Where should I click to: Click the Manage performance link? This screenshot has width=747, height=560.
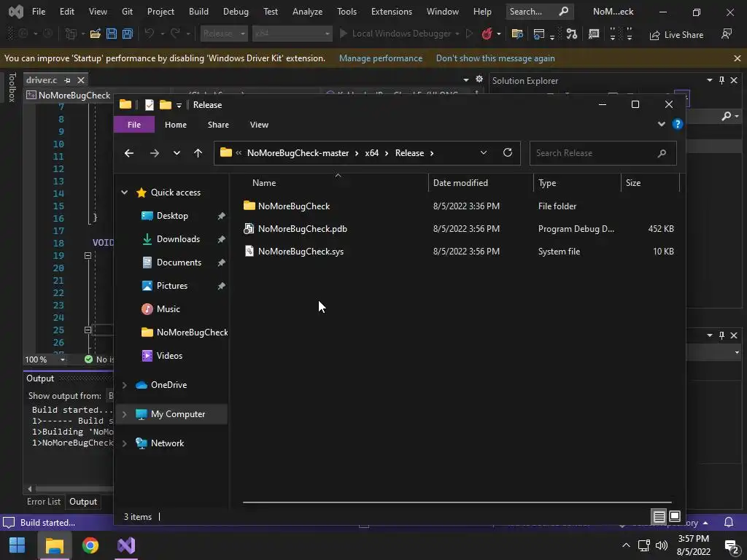click(x=381, y=58)
